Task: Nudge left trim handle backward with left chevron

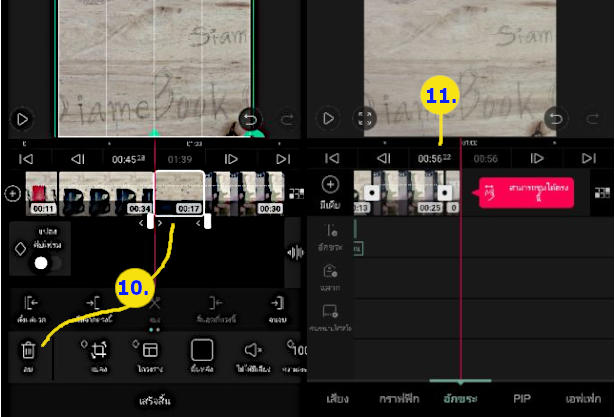Action: pos(141,223)
